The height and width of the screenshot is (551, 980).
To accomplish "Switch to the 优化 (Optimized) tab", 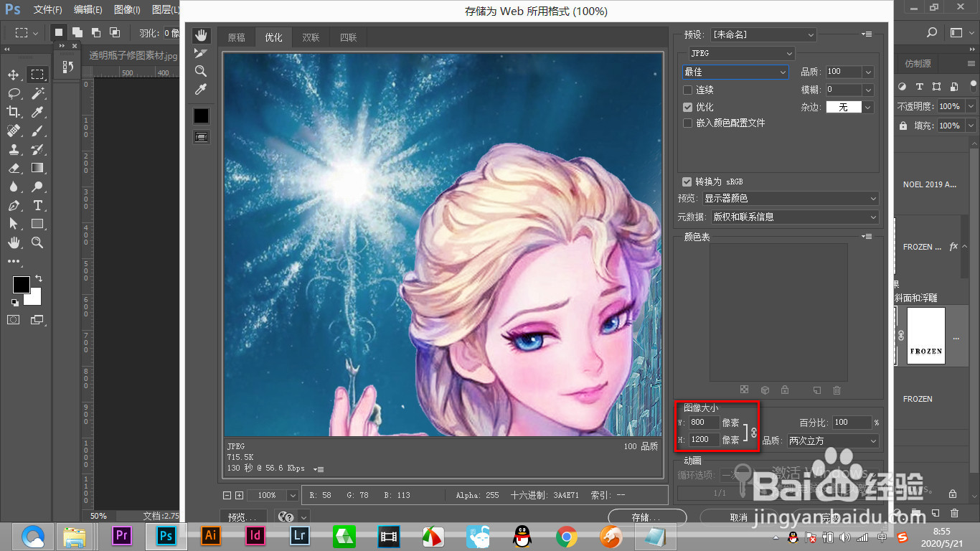I will [x=273, y=38].
